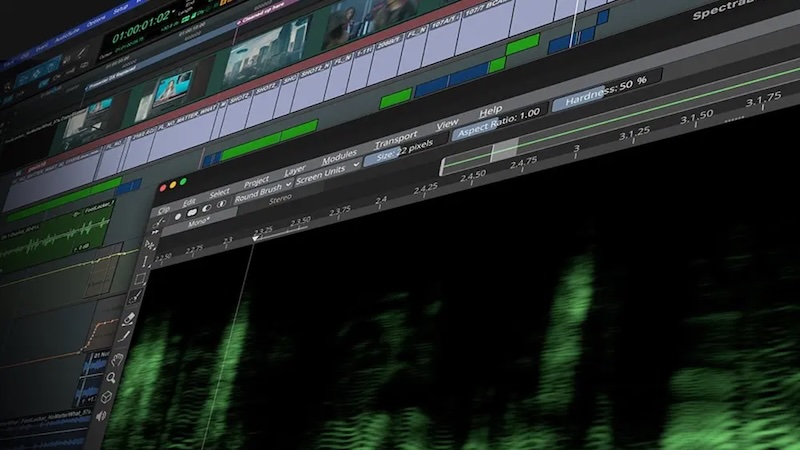Choose the round dot brush shape
The height and width of the screenshot is (450, 800).
click(x=178, y=217)
